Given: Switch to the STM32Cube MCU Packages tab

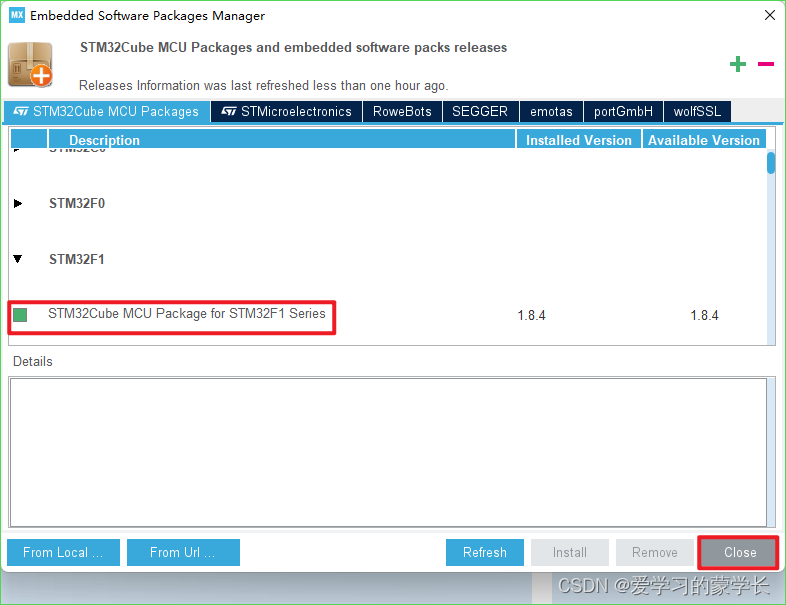Looking at the screenshot, I should point(106,111).
